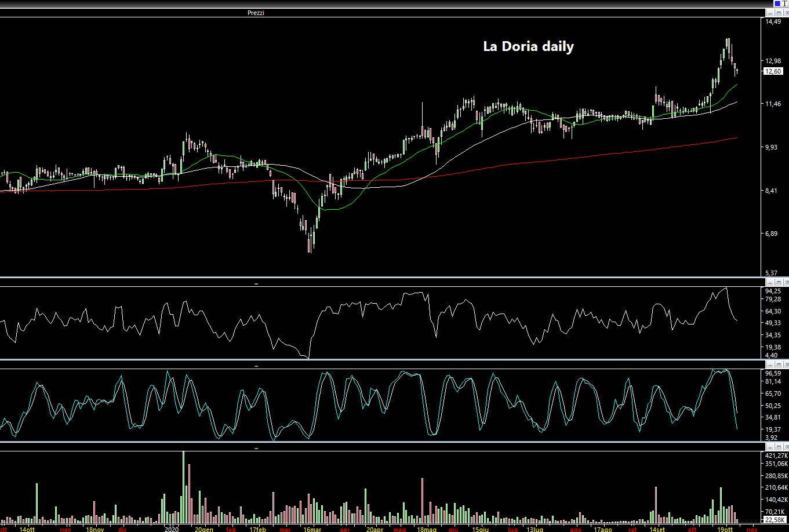Click the 20gen date label
Screen dimensions: 789x532
[203, 529]
